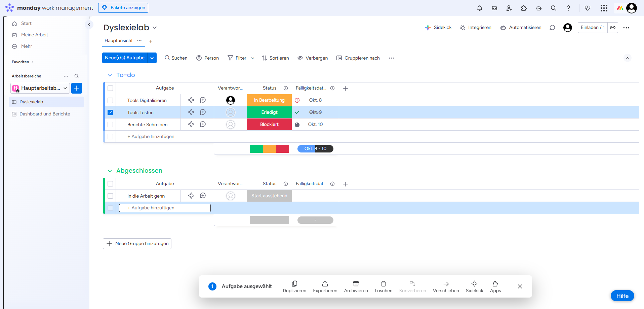The width and height of the screenshot is (644, 309).
Task: Click the Aufgabe hinzufügen field in Abgeschlossen
Action: 165,208
